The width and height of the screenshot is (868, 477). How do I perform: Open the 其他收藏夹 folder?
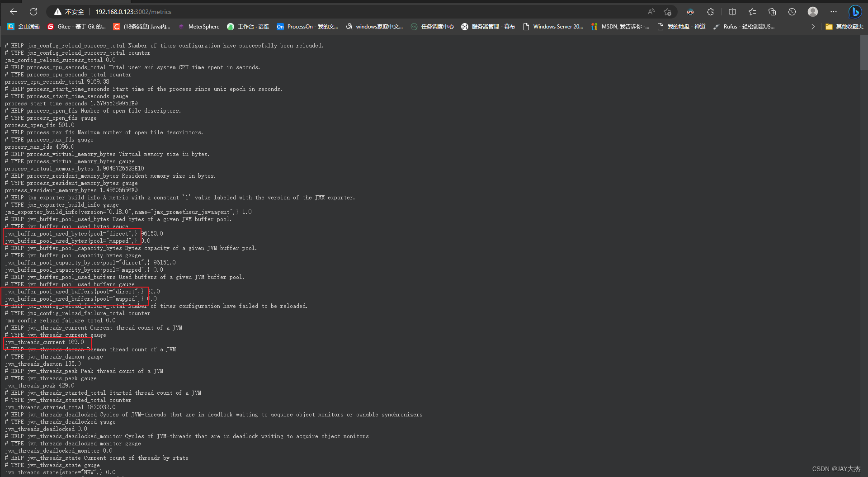(x=844, y=27)
